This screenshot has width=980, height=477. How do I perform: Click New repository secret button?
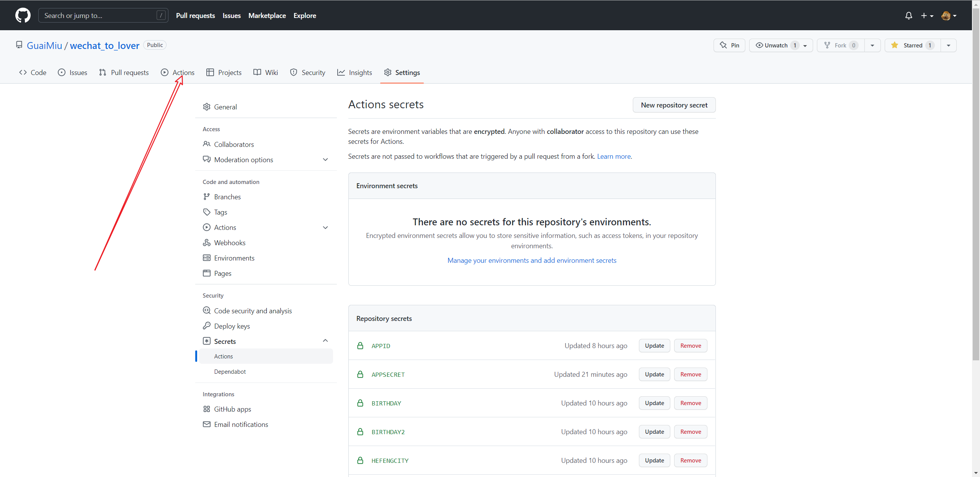[674, 105]
